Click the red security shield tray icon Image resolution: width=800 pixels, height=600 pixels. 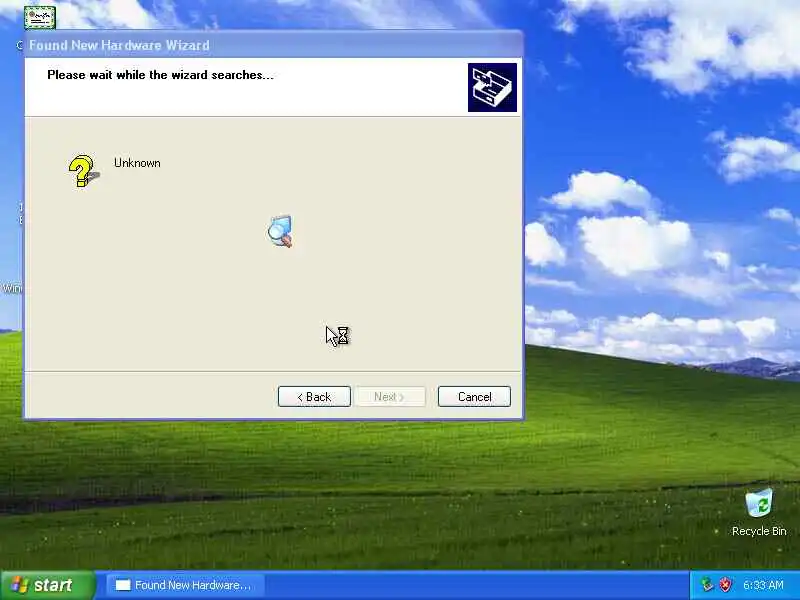pyautogui.click(x=725, y=585)
